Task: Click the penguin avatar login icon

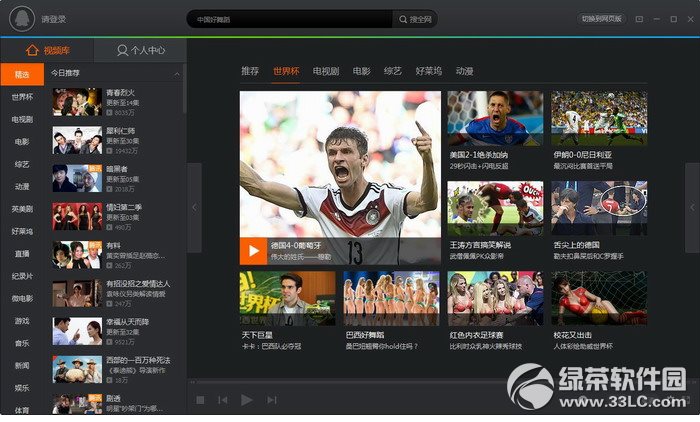Action: [x=22, y=19]
